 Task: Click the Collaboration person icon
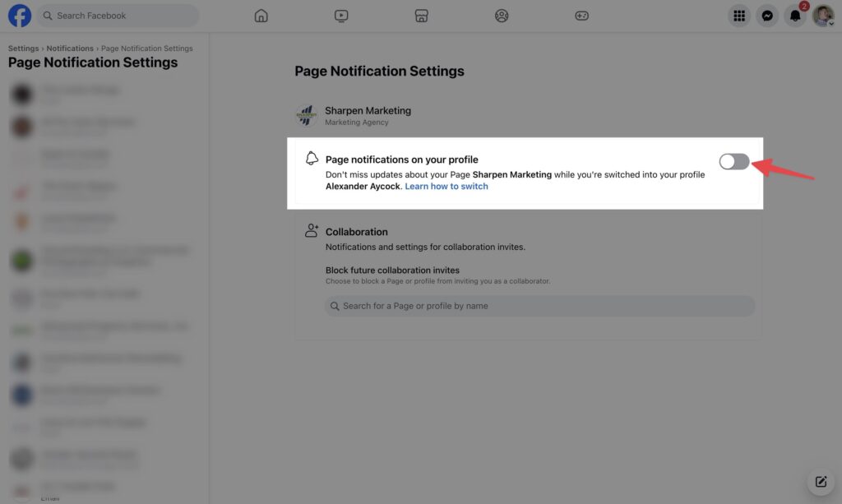click(312, 230)
